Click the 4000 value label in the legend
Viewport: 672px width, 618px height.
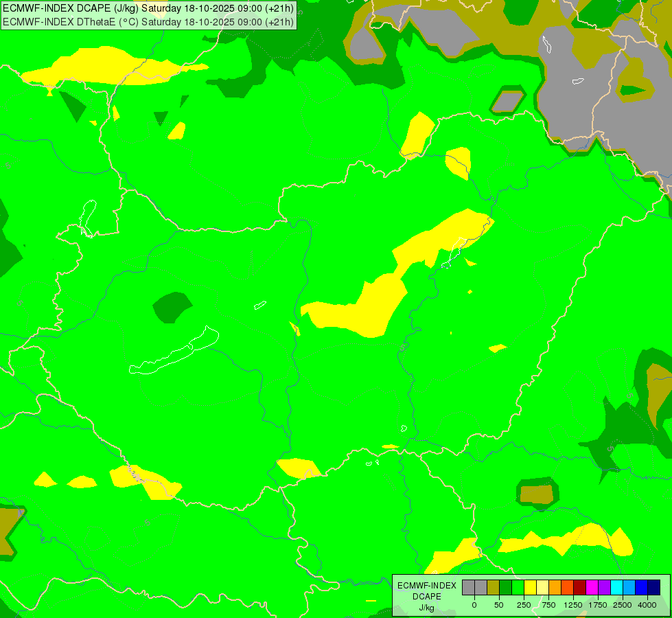point(647,605)
